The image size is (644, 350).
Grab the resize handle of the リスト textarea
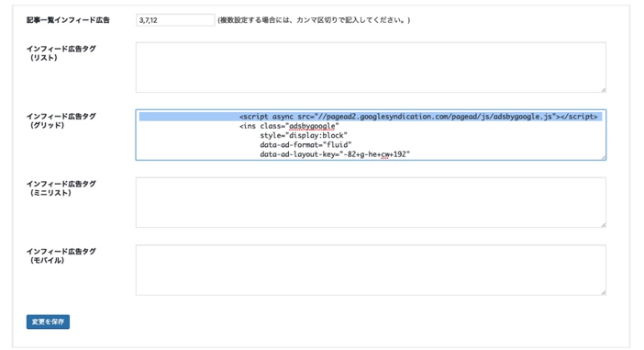(x=604, y=90)
